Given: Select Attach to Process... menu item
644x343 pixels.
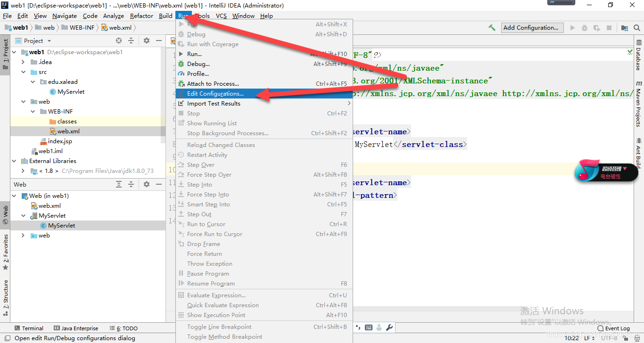Looking at the screenshot, I should coord(264,84).
